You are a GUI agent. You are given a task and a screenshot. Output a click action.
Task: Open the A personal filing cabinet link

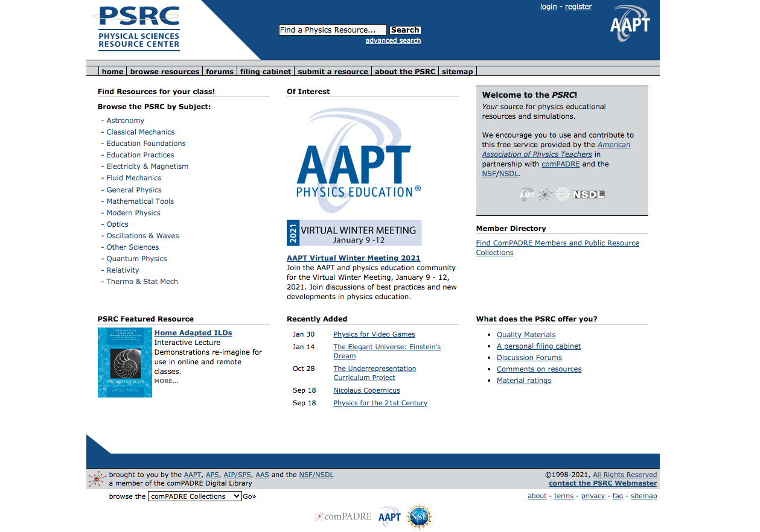pyautogui.click(x=539, y=346)
